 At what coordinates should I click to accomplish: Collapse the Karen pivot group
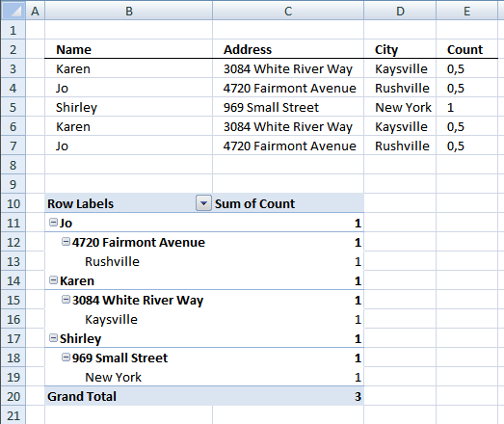click(x=53, y=280)
